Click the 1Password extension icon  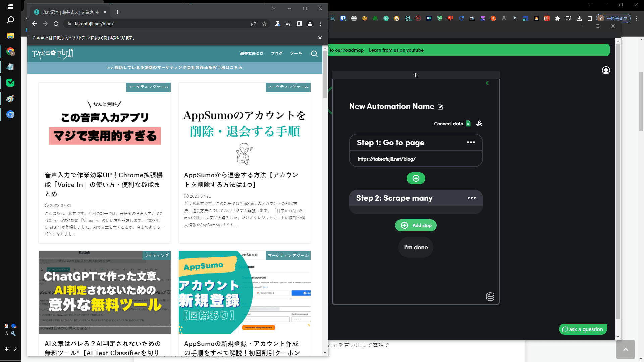click(x=343, y=19)
